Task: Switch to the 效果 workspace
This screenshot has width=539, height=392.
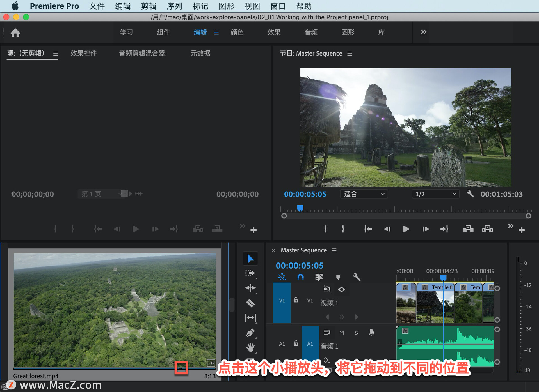Action: click(274, 32)
